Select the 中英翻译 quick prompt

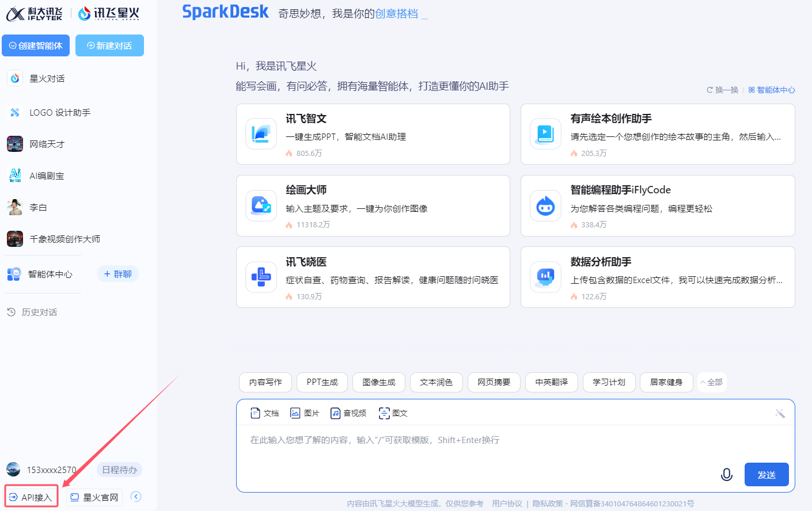(x=552, y=382)
